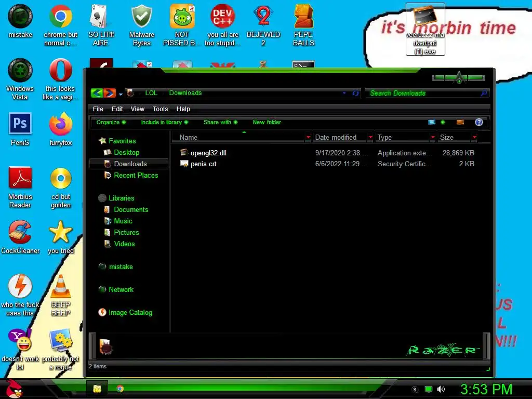Expand the Share with dropdown

pos(220,122)
